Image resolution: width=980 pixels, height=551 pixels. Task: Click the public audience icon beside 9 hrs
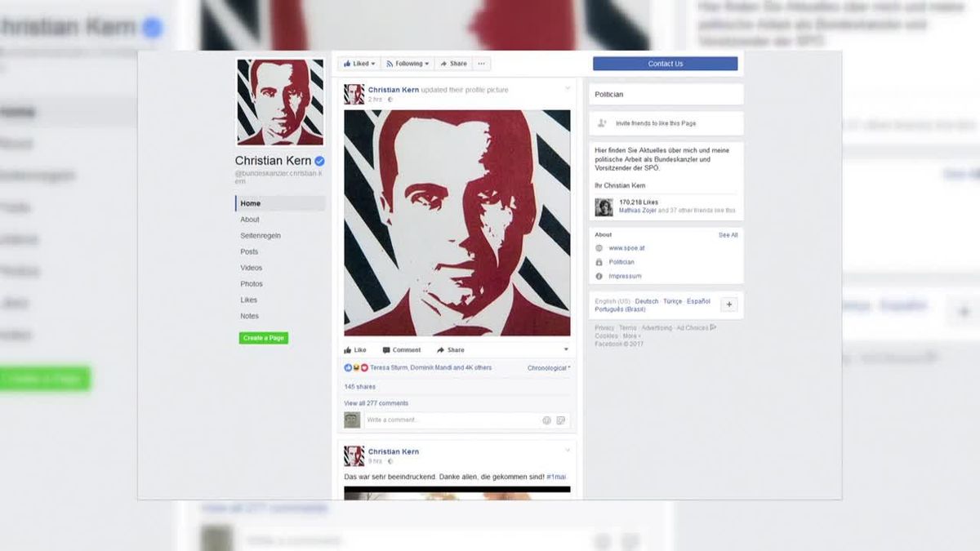[x=390, y=461]
